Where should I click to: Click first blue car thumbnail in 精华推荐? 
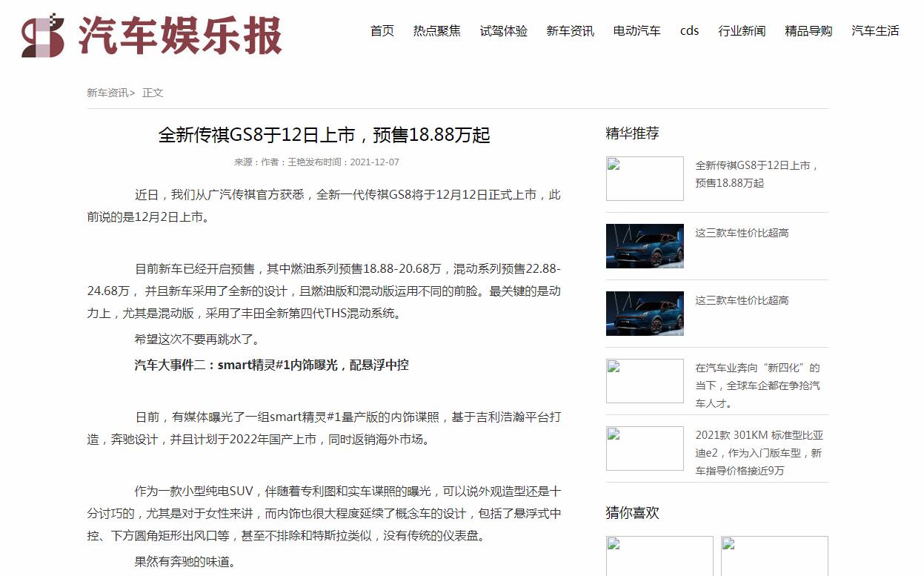coord(645,246)
